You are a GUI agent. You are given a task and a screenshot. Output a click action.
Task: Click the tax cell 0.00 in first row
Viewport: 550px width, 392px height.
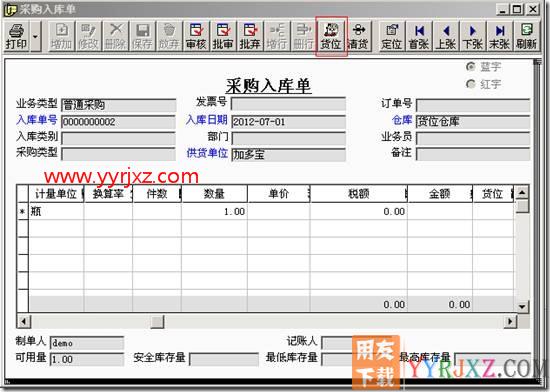[358, 211]
